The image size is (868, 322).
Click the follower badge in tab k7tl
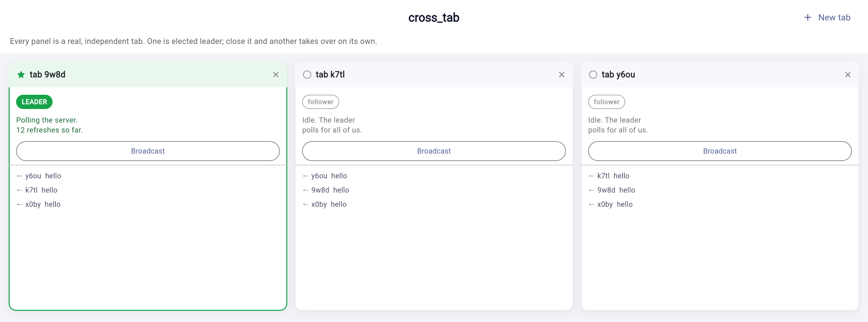(321, 102)
